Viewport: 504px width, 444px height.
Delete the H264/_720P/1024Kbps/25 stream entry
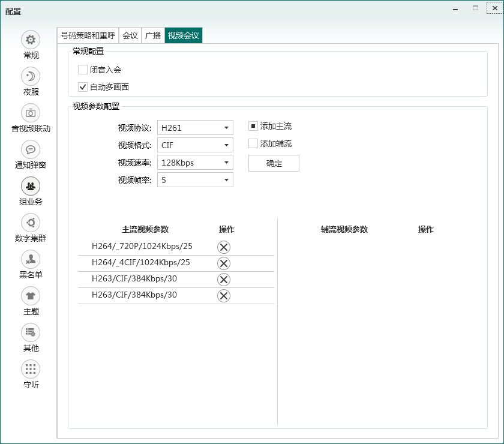pos(224,247)
